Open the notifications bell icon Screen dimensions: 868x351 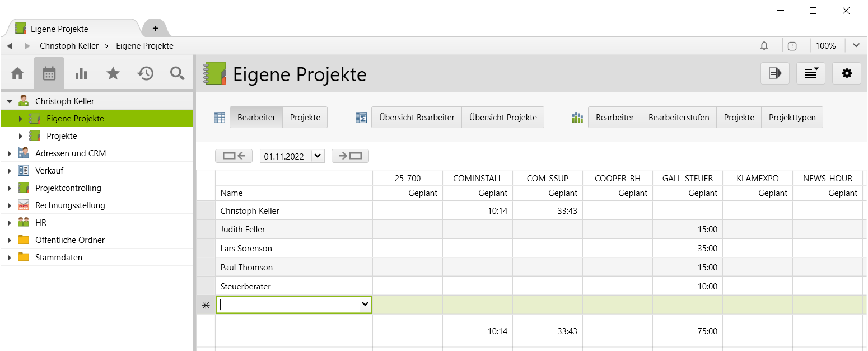tap(764, 46)
